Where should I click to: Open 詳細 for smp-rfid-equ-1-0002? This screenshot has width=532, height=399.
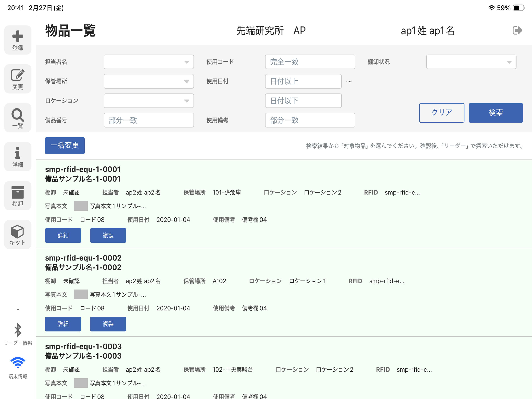(x=63, y=324)
